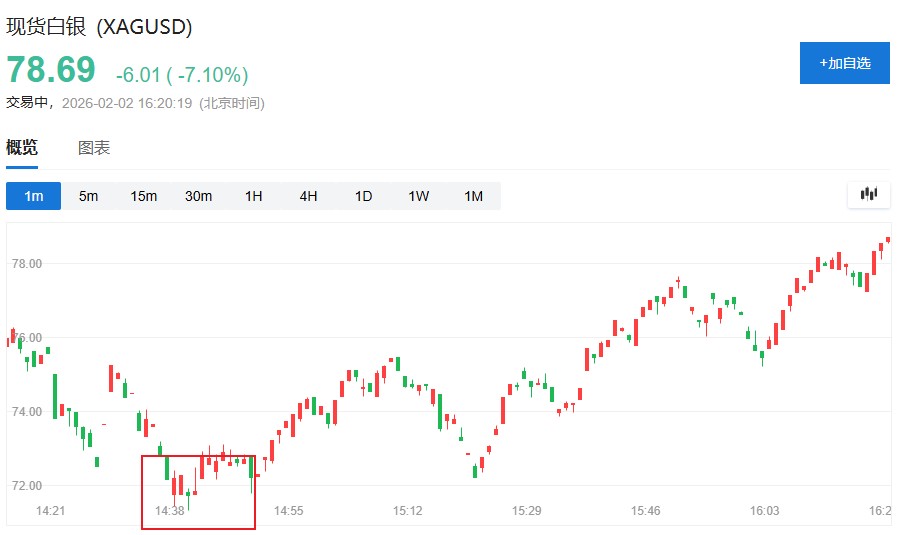
Task: Set chart interval to 4H
Action: coord(308,196)
